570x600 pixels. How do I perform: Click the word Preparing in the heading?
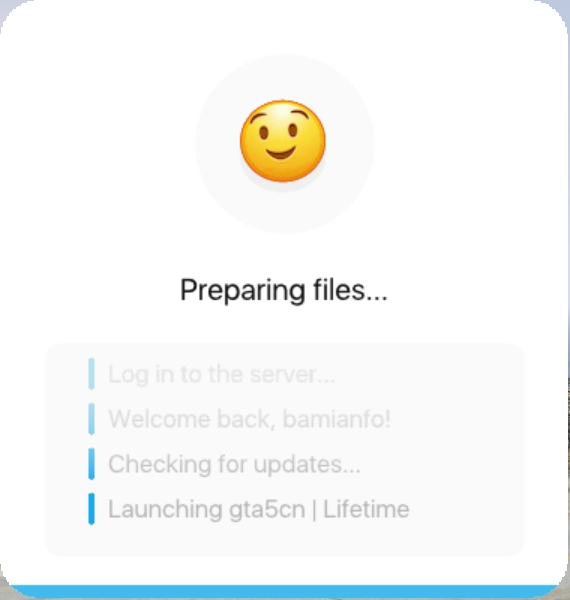pyautogui.click(x=242, y=291)
